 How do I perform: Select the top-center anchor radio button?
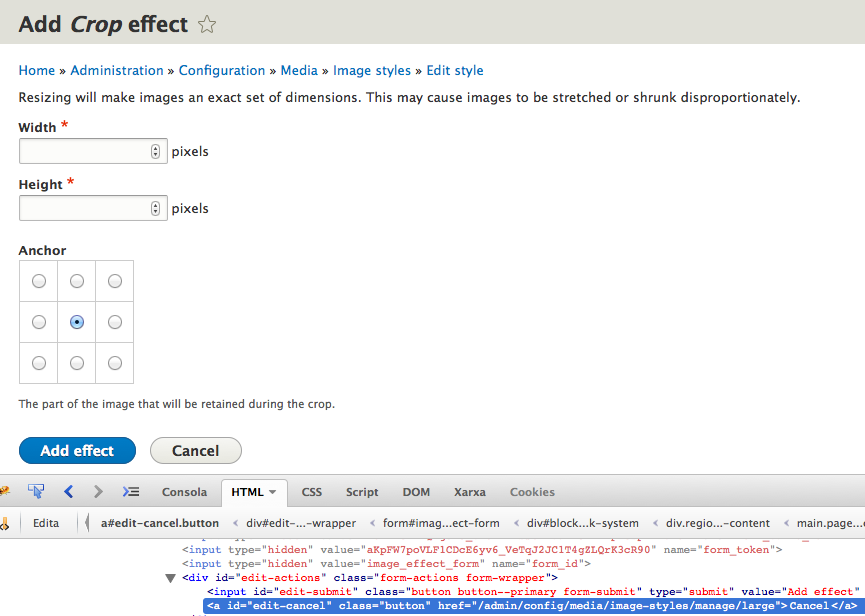coord(77,281)
